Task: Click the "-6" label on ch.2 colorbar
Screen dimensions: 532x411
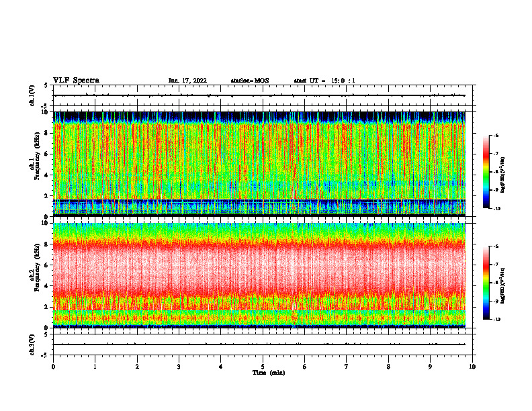Action: [x=496, y=246]
